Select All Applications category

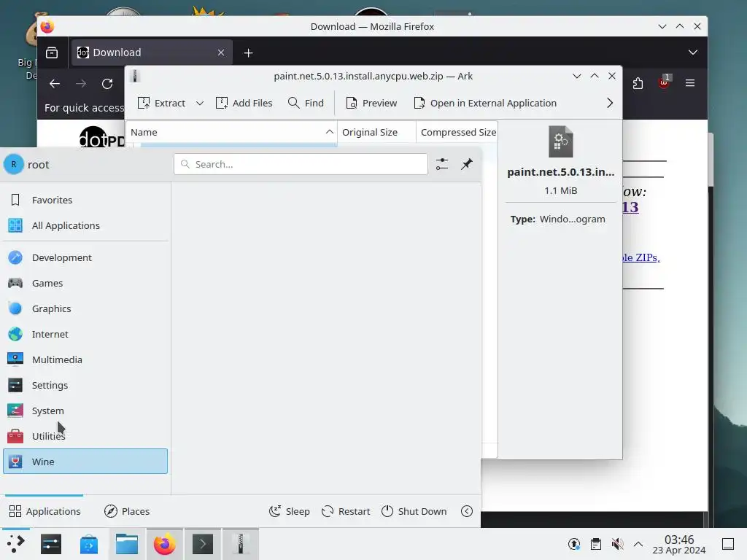click(x=85, y=225)
